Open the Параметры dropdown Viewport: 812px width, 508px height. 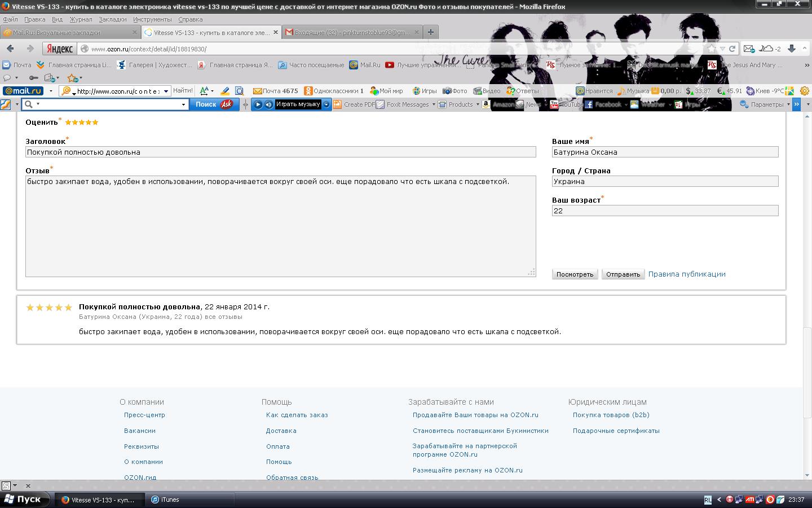click(x=765, y=104)
